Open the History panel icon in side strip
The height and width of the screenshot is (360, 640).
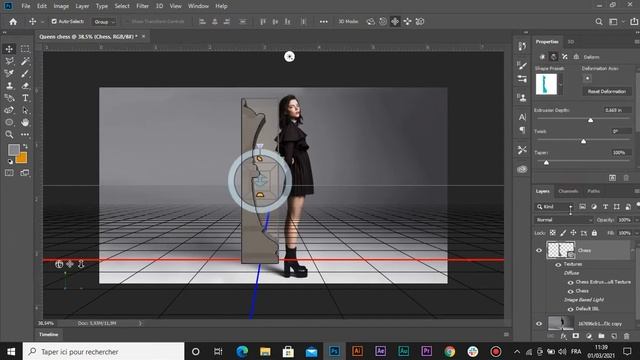[x=522, y=46]
